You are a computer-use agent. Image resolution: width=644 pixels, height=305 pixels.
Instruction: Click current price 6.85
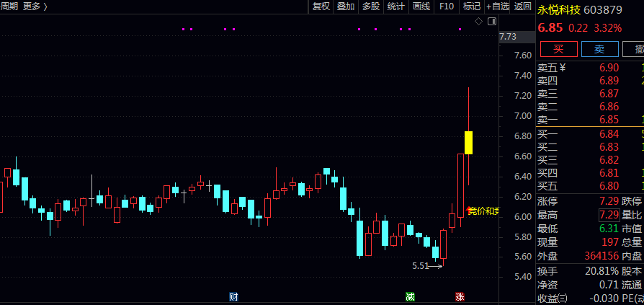point(550,28)
